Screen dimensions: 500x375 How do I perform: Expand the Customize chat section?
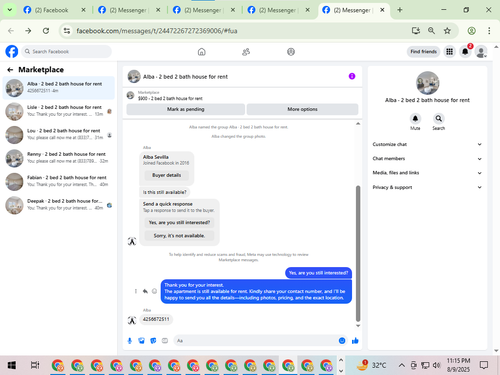427,144
